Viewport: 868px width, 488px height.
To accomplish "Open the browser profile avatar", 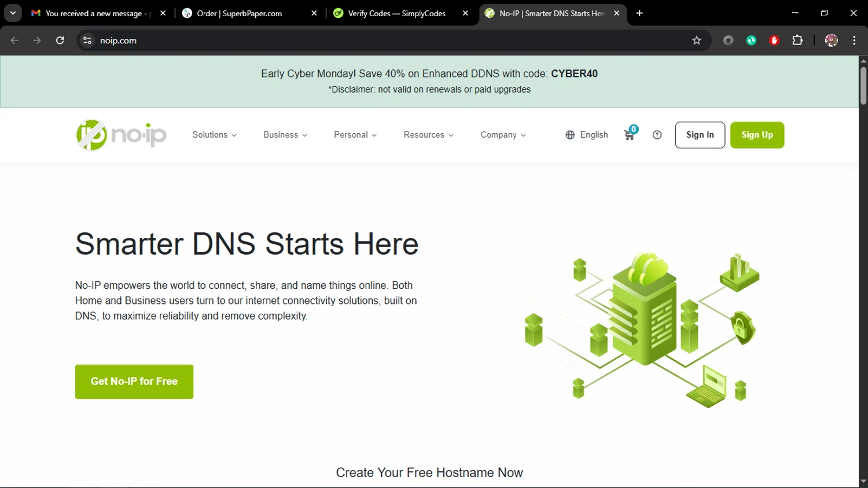I will pos(832,40).
